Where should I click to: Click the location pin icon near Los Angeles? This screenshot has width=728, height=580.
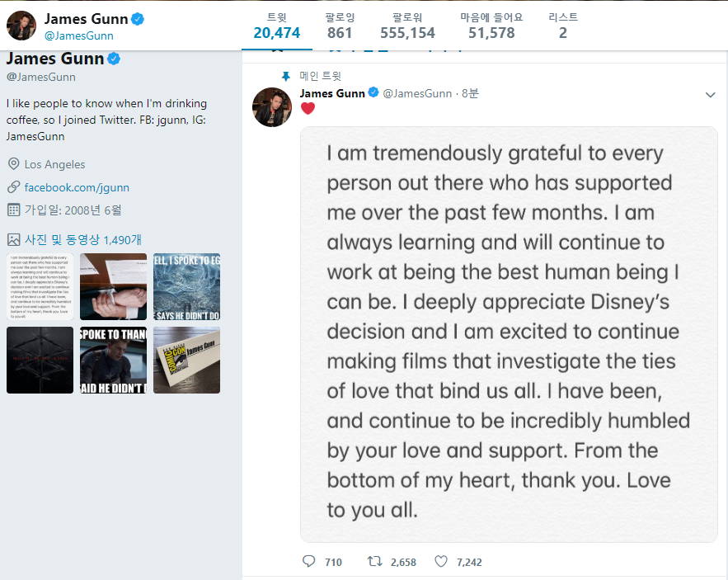coord(13,164)
